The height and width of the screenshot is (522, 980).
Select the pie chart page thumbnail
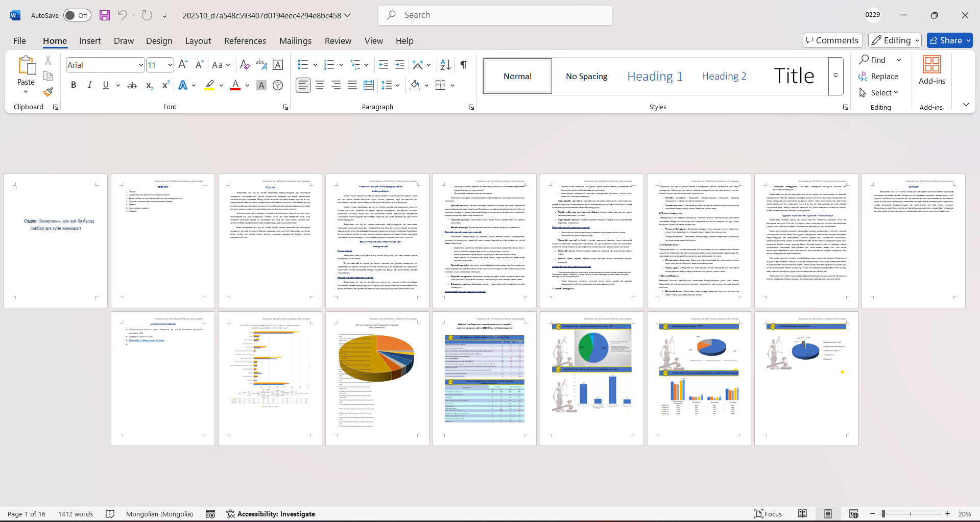tap(377, 378)
